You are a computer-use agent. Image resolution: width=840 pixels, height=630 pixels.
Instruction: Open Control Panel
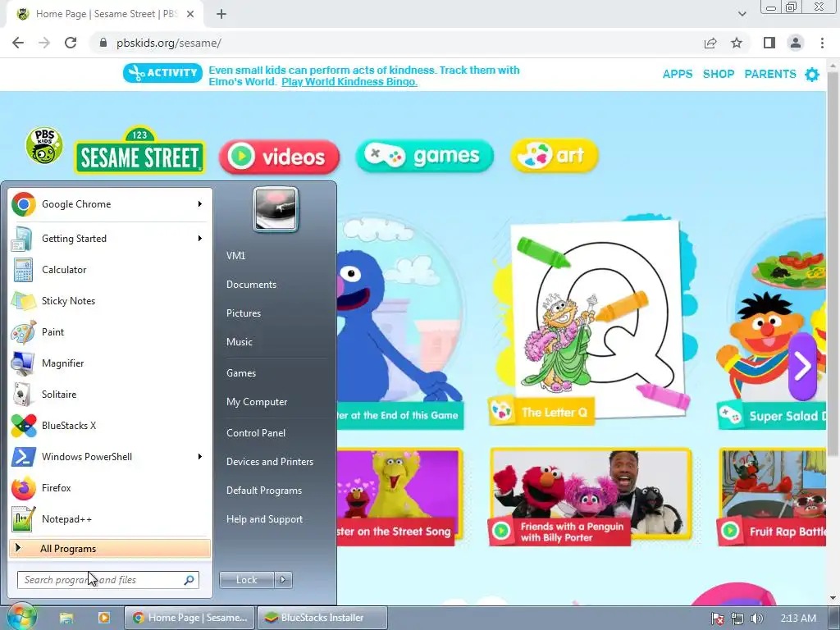click(256, 433)
